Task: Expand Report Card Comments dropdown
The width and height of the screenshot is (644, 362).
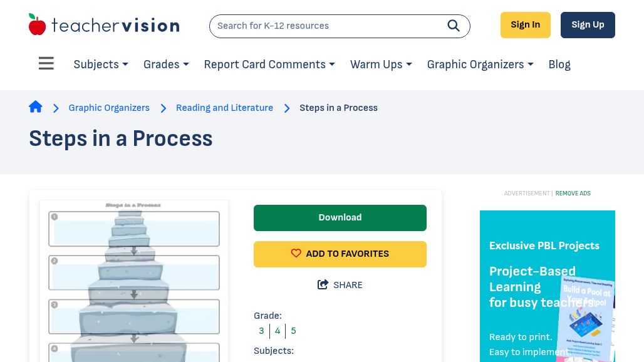Action: 269,65
